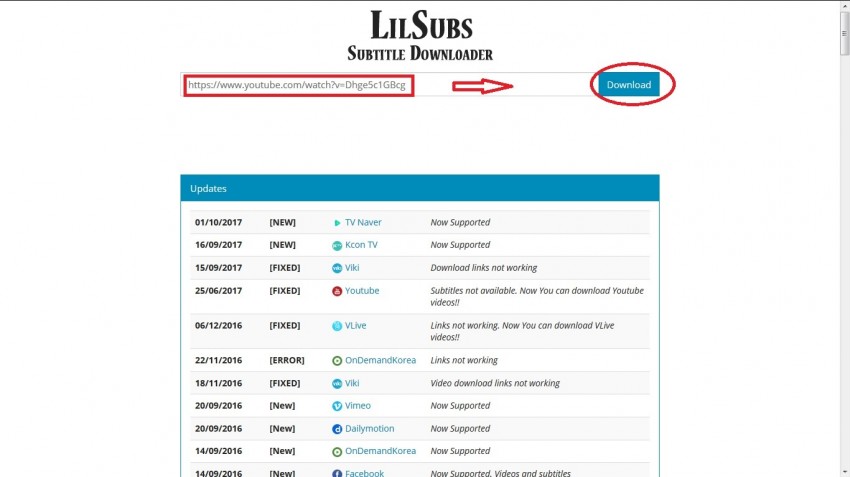850x477 pixels.
Task: Open the Dailymotion link
Action: pyautogui.click(x=370, y=428)
